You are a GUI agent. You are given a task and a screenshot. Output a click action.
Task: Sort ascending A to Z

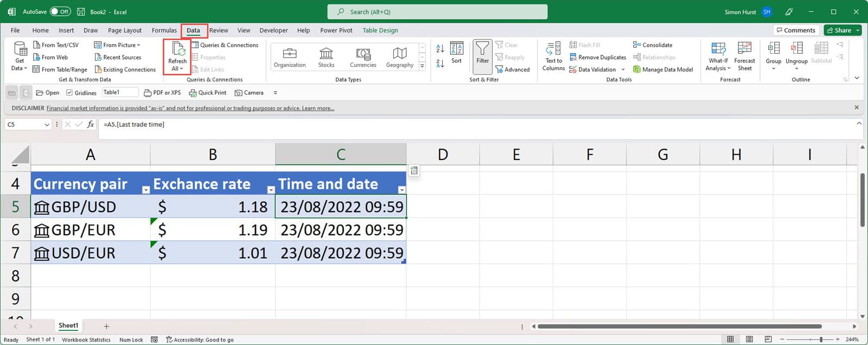440,49
